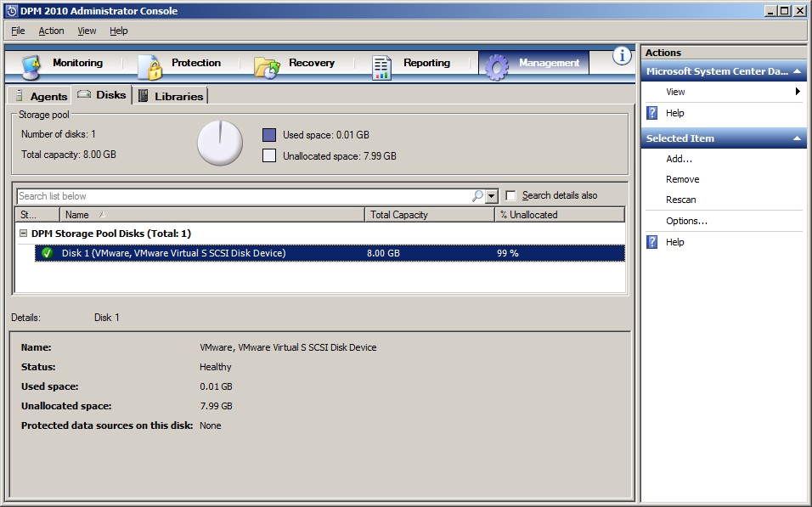This screenshot has width=812, height=507.
Task: Click the 99 % unallocated cell
Action: pos(508,253)
